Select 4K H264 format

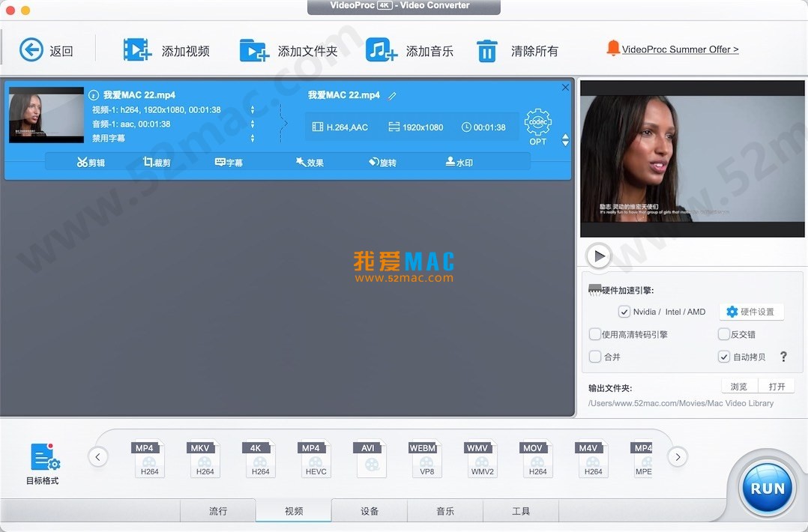[259, 459]
